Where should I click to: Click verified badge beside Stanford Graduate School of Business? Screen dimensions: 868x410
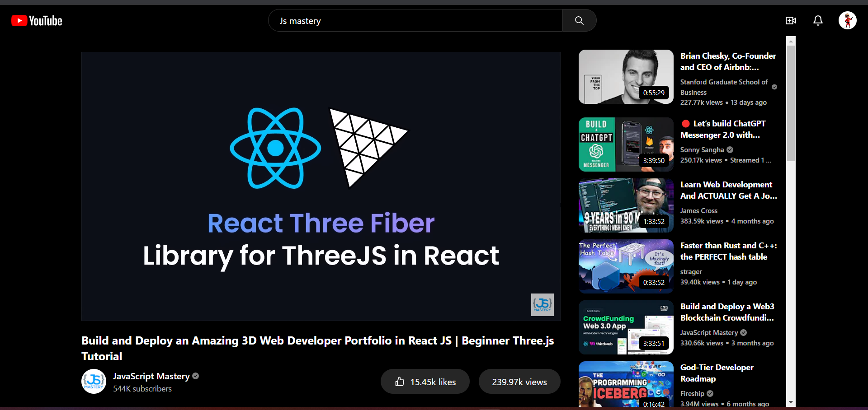click(x=774, y=87)
